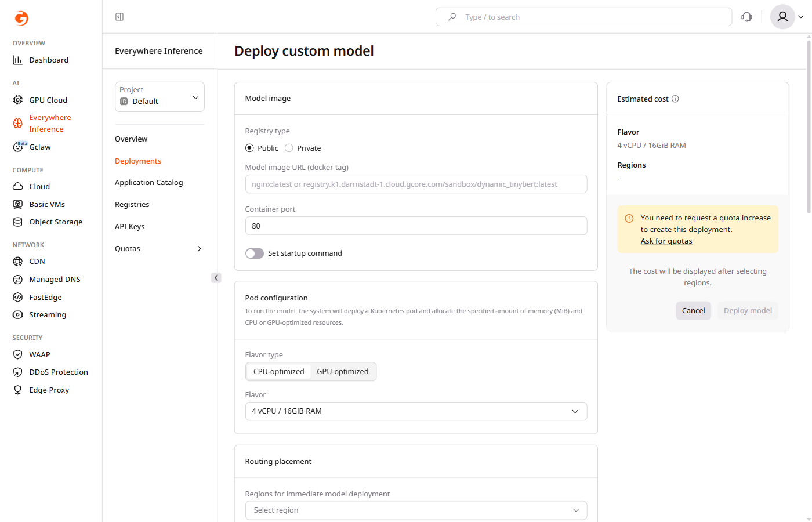
Task: Collapse secondary menu with arrow handle
Action: [x=216, y=278]
